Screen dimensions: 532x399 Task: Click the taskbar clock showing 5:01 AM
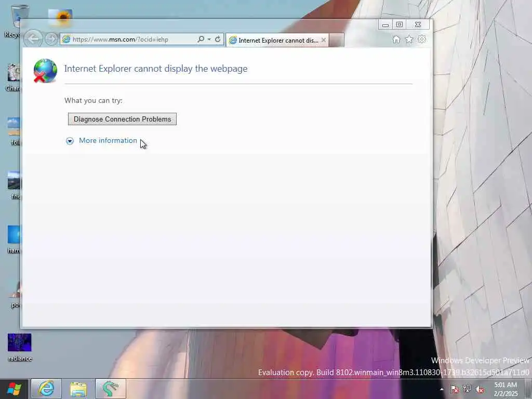pyautogui.click(x=506, y=389)
